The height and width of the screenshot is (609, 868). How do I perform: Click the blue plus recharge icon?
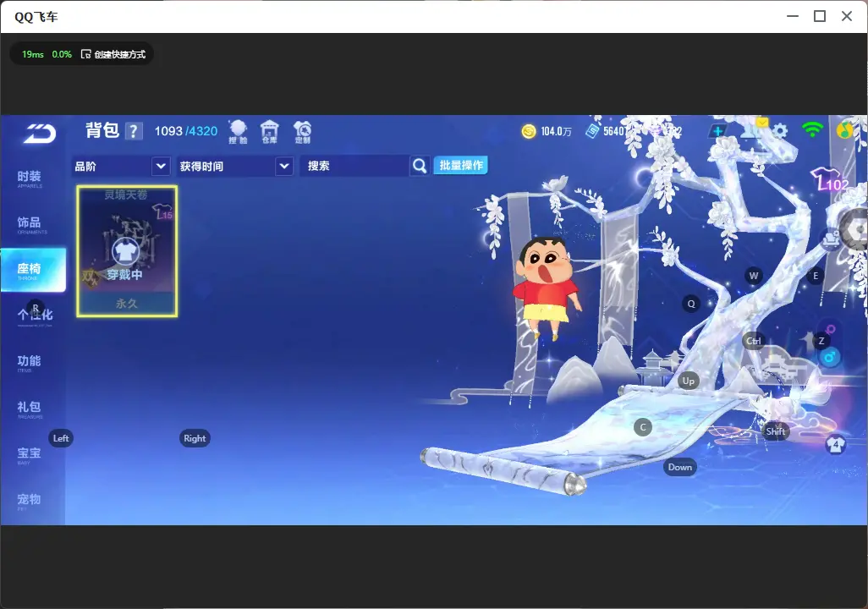click(x=717, y=131)
